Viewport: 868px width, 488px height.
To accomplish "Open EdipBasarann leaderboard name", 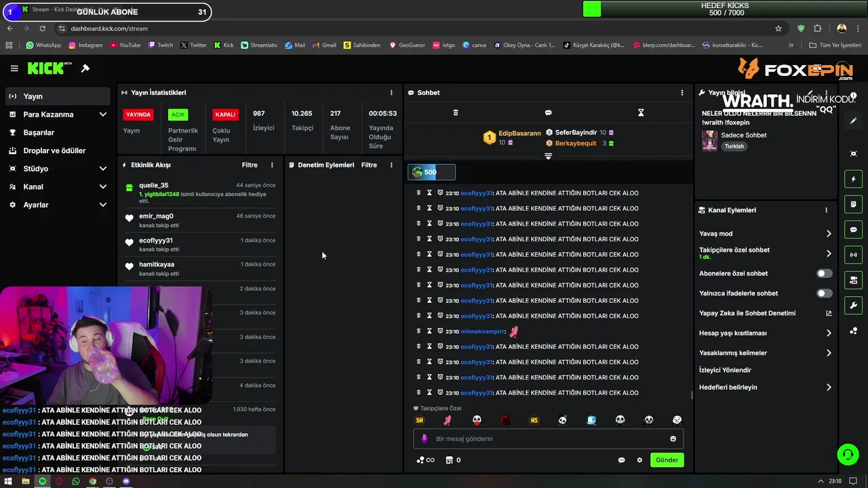I will 519,134.
